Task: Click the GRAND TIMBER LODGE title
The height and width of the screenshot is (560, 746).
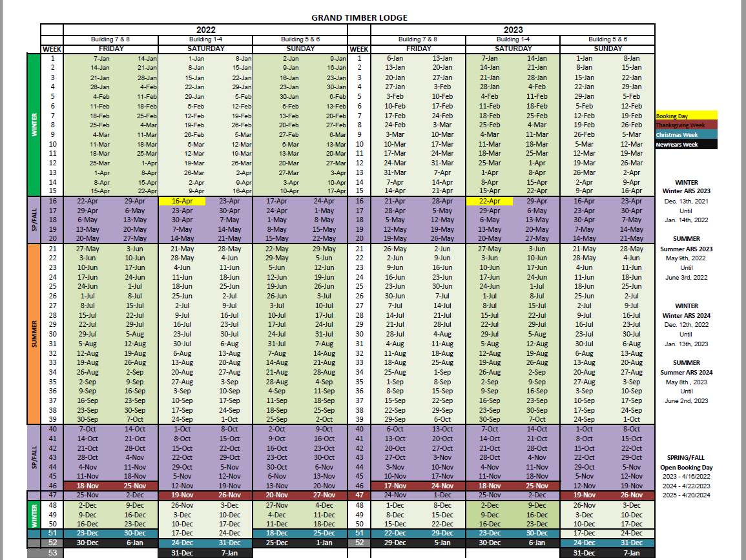Action: (359, 17)
